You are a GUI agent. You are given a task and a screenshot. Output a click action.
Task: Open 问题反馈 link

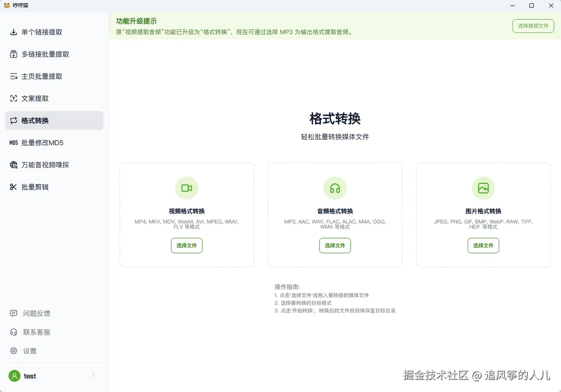coord(37,314)
